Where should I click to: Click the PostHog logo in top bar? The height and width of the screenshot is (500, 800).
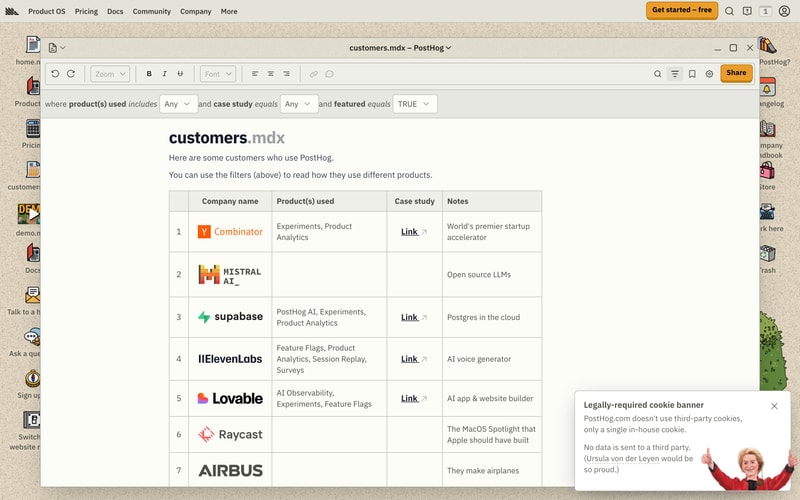[12, 11]
